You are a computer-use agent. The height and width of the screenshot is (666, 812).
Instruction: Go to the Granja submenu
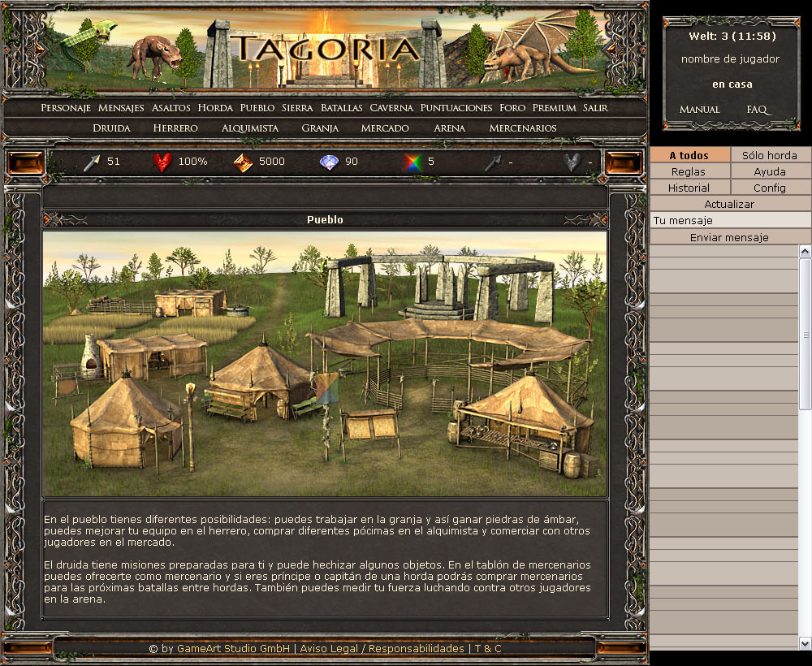pos(319,128)
